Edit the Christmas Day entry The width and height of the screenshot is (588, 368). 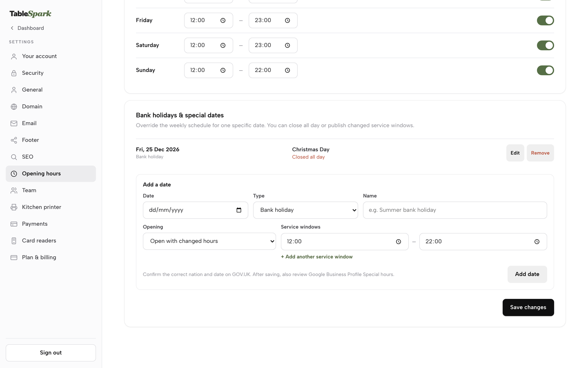tap(515, 153)
